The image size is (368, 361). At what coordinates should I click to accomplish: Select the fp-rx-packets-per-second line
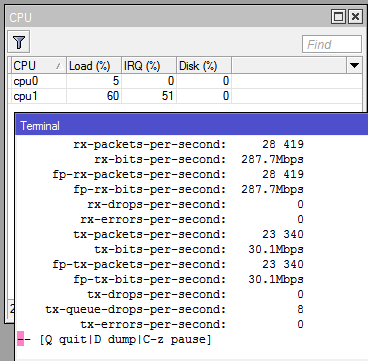[178, 174]
